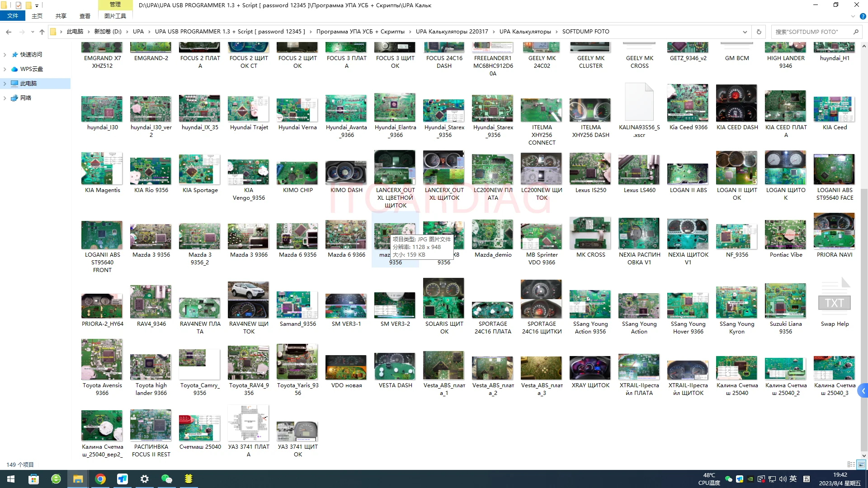The image size is (868, 488).
Task: Refresh the current folder view
Action: click(759, 32)
